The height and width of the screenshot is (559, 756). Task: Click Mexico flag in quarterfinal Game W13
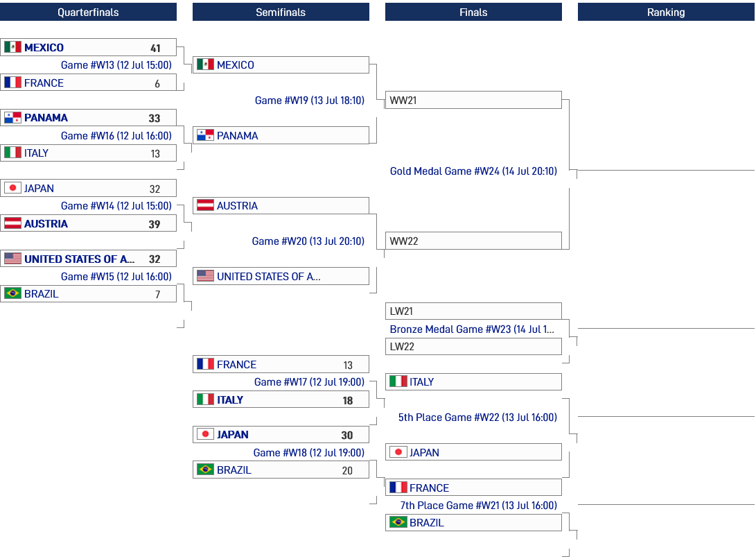pos(12,47)
